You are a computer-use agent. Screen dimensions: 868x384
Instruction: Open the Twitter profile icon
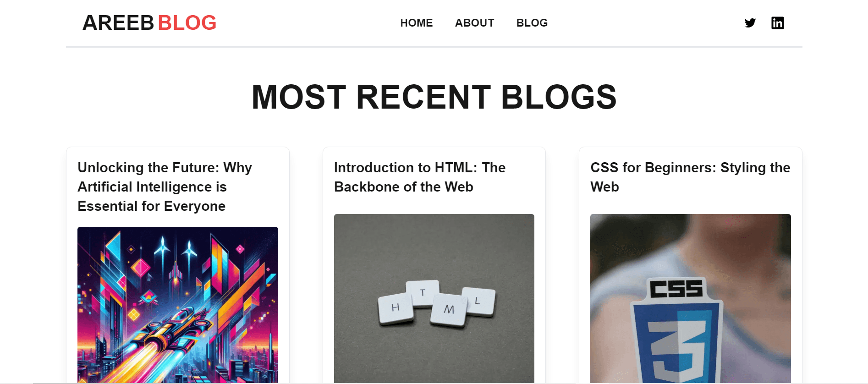[750, 23]
